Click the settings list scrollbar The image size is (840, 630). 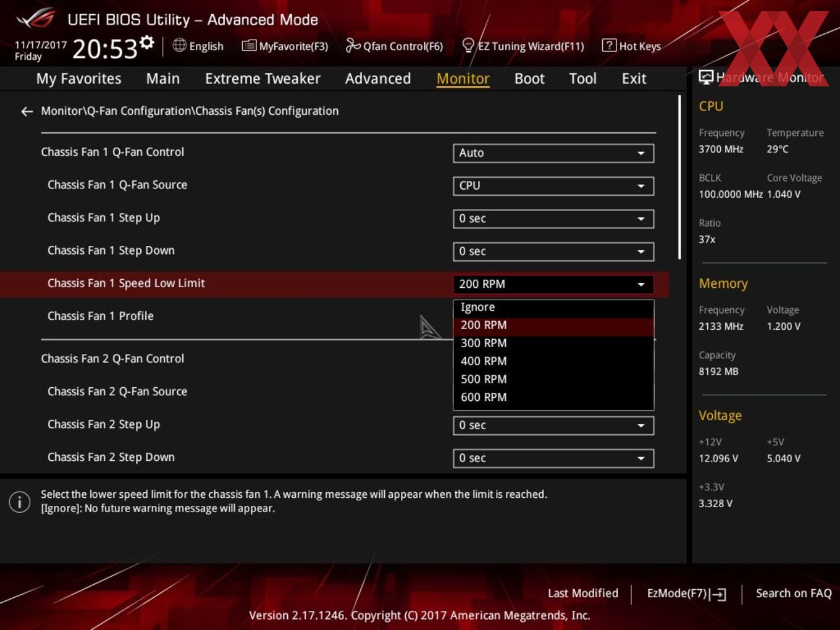(x=679, y=177)
